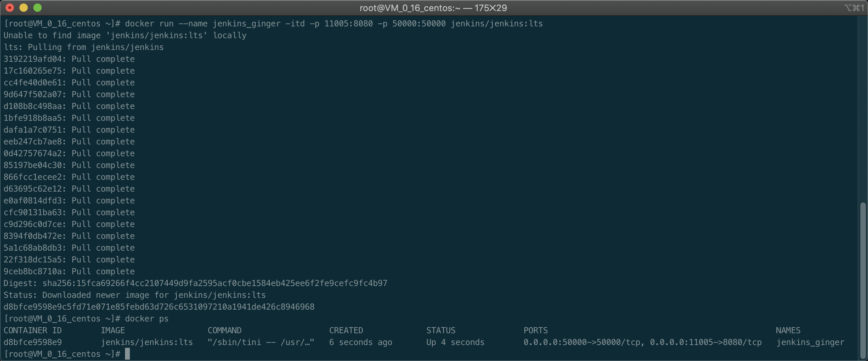Click the 3192219afd04 Pull complete line

69,59
